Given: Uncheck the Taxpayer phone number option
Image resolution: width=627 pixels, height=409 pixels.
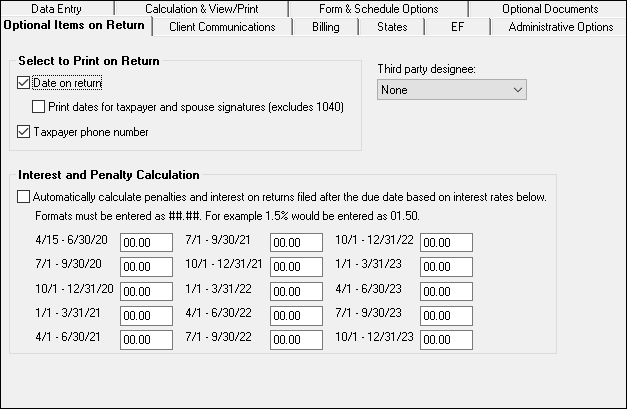Looking at the screenshot, I should coord(25,131).
